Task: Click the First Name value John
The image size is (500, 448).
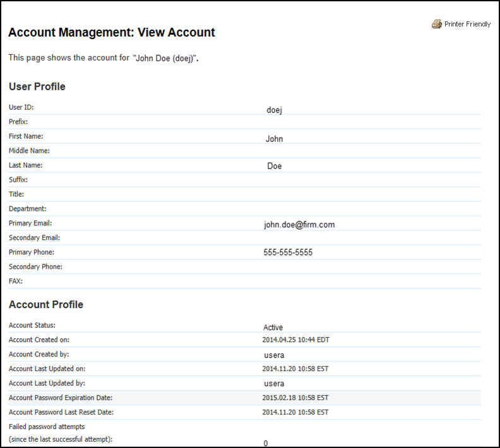Action: click(x=275, y=139)
